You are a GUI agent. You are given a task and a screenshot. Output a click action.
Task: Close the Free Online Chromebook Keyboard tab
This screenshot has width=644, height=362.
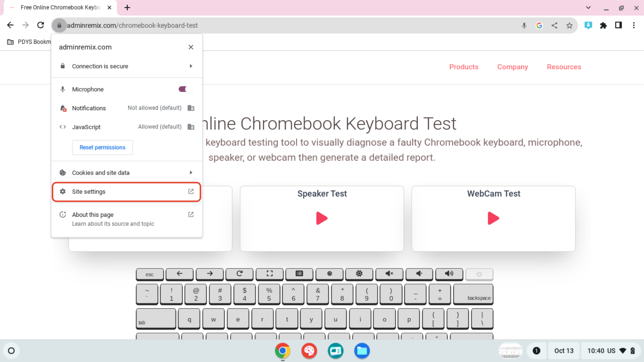109,8
